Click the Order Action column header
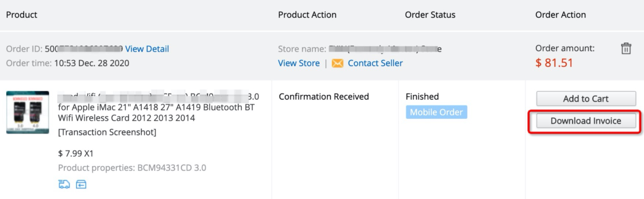 coord(560,15)
